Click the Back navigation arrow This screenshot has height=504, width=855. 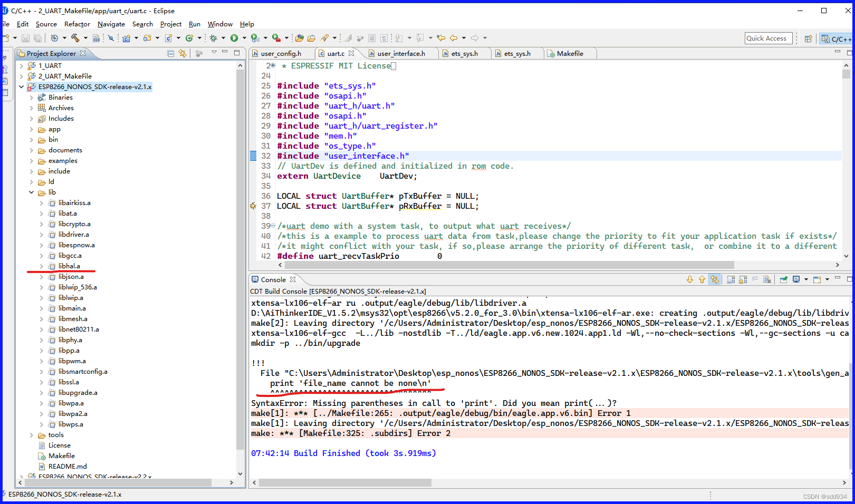click(454, 38)
